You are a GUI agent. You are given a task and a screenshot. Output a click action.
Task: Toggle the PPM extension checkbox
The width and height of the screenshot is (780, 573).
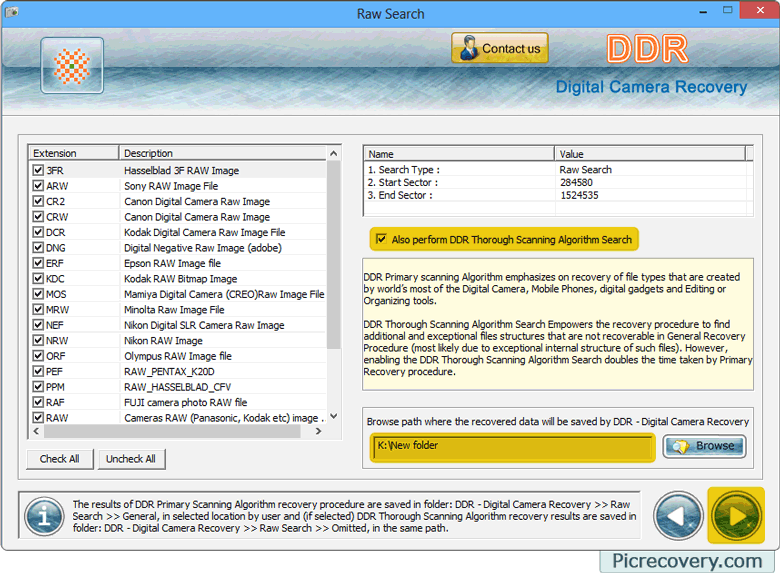pos(38,386)
